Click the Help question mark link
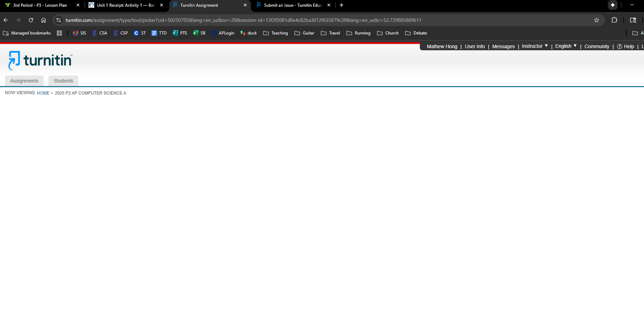Viewport: 644px width, 321px height. (x=626, y=46)
